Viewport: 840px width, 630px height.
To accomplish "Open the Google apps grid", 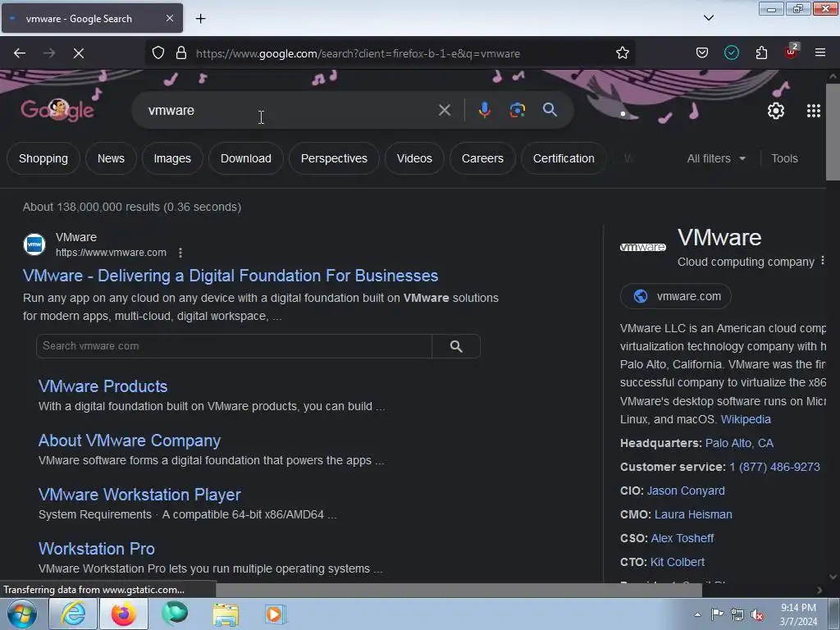I will pos(813,111).
